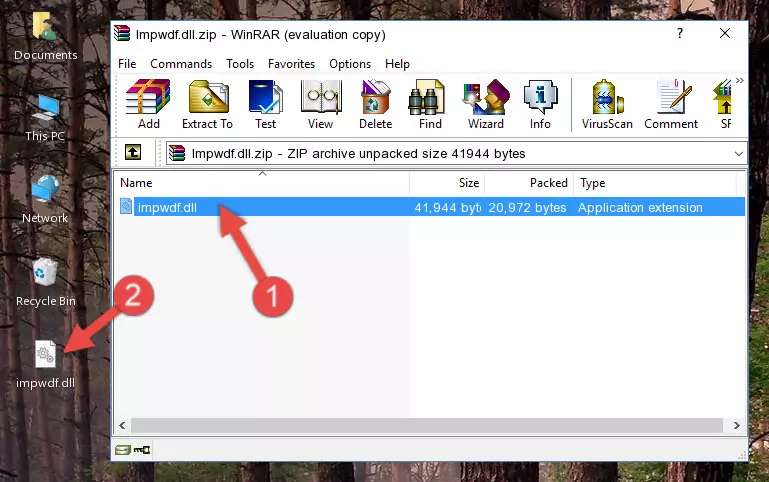Open the Options menu
The image size is (769, 482).
tap(350, 64)
